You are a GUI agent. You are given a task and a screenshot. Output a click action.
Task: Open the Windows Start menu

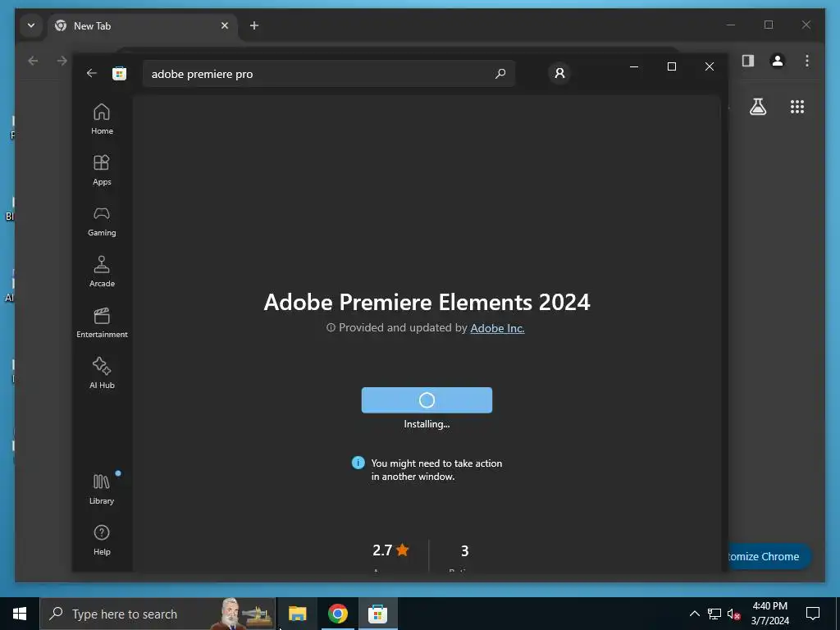pyautogui.click(x=20, y=614)
